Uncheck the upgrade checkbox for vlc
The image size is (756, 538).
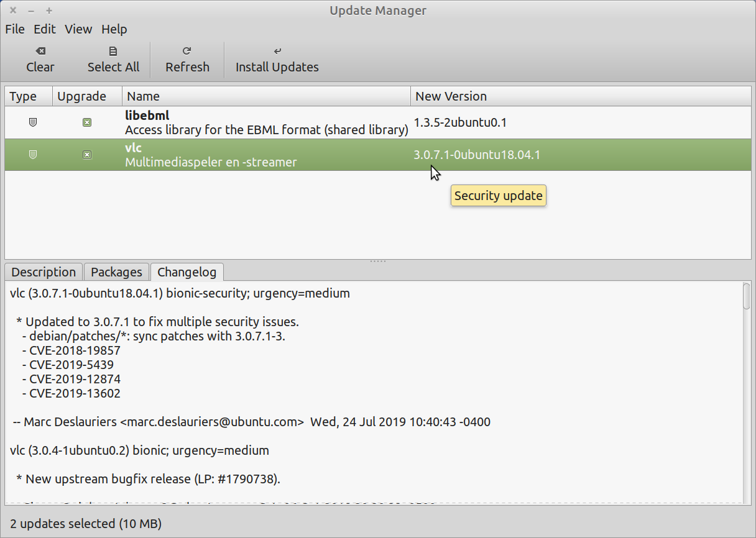[x=87, y=155]
